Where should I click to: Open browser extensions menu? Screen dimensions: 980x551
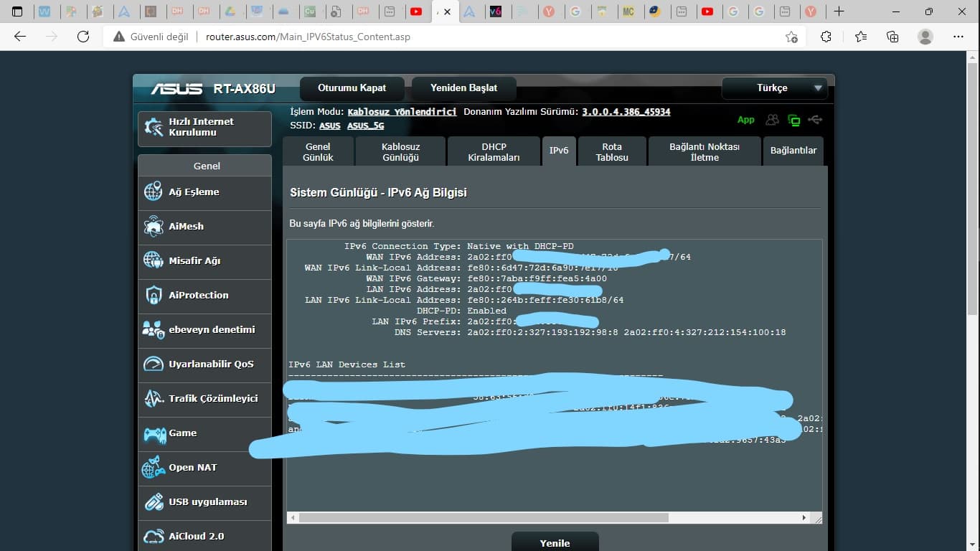tap(826, 37)
